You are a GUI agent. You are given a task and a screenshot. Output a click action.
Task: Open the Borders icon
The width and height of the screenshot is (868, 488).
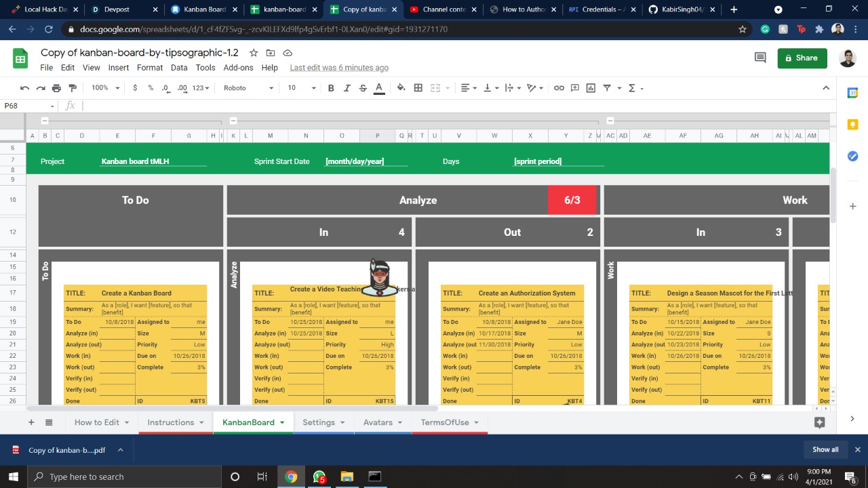point(417,87)
